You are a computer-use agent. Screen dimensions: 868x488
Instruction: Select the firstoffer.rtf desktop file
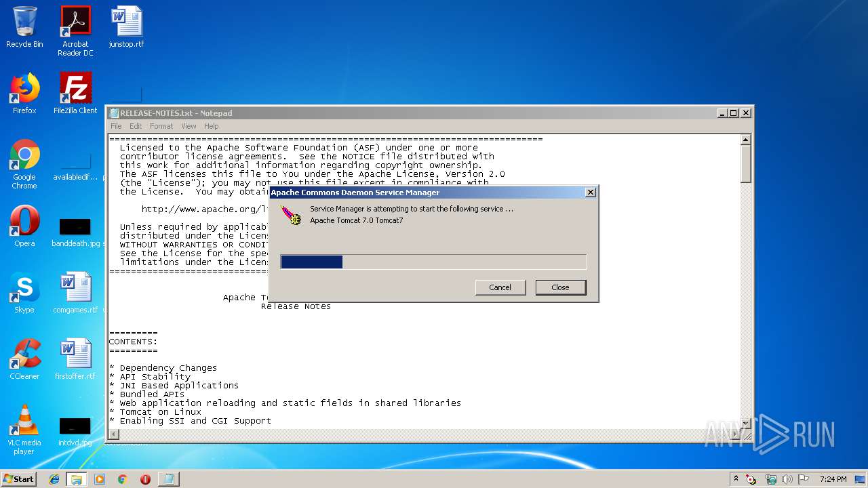(75, 359)
